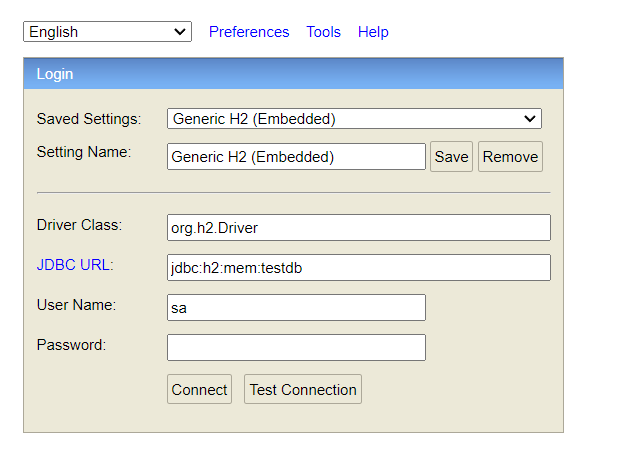Image resolution: width=641 pixels, height=453 pixels.
Task: Click the Driver Class label text
Action: (x=79, y=225)
